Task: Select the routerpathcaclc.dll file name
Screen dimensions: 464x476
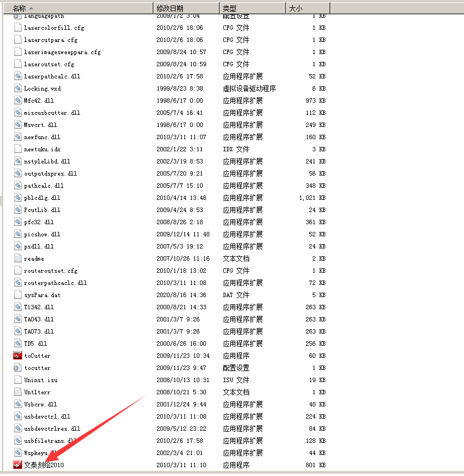Action: pos(55,283)
